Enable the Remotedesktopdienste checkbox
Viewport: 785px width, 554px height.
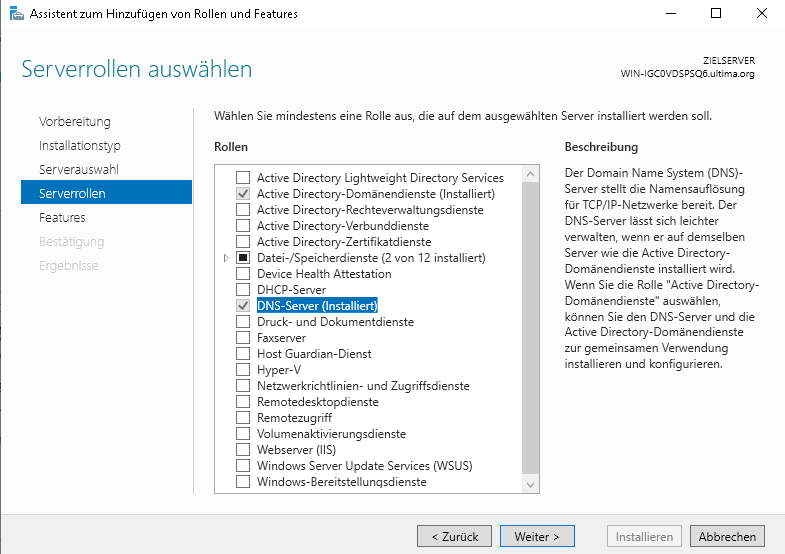point(243,402)
